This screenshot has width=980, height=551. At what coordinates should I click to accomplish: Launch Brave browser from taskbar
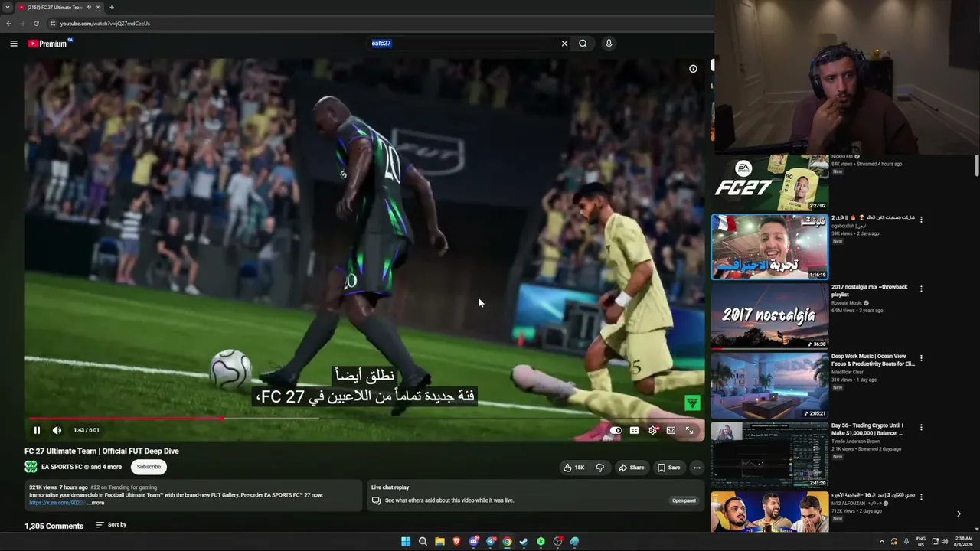pos(456,542)
